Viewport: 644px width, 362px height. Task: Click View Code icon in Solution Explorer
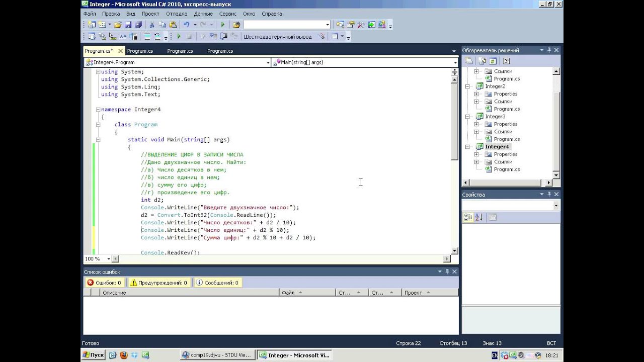click(x=506, y=61)
